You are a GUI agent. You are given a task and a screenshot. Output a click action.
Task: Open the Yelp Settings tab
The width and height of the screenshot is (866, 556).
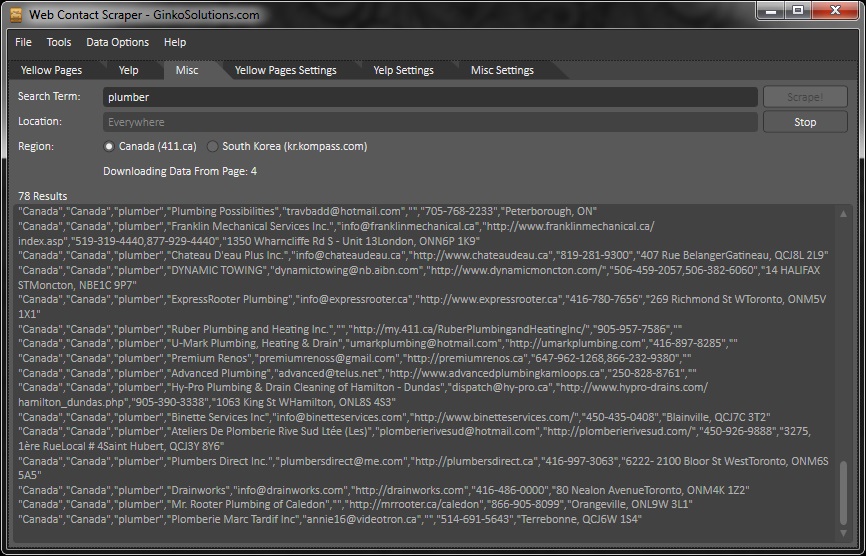[x=403, y=70]
